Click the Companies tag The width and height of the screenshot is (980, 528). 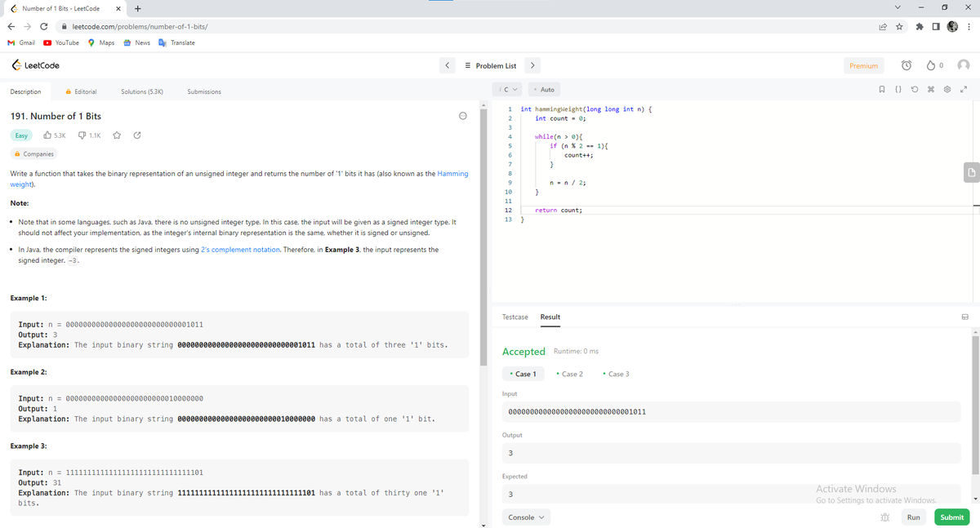point(33,153)
